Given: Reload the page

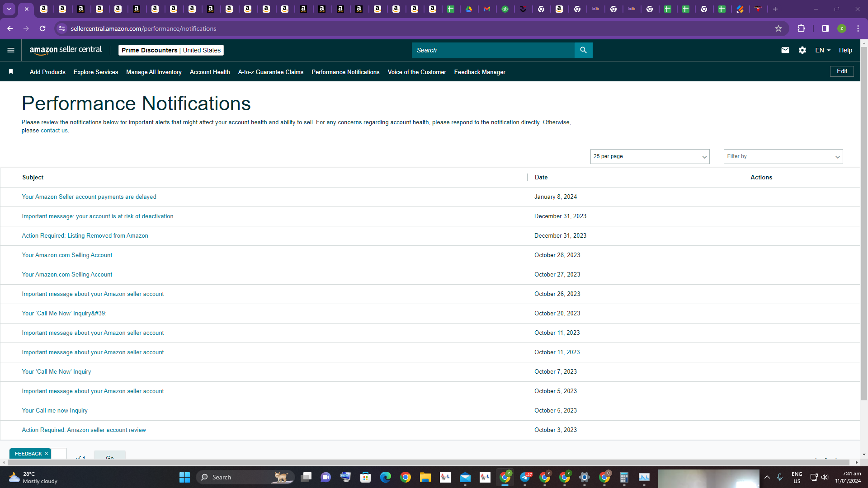Looking at the screenshot, I should click(x=42, y=28).
